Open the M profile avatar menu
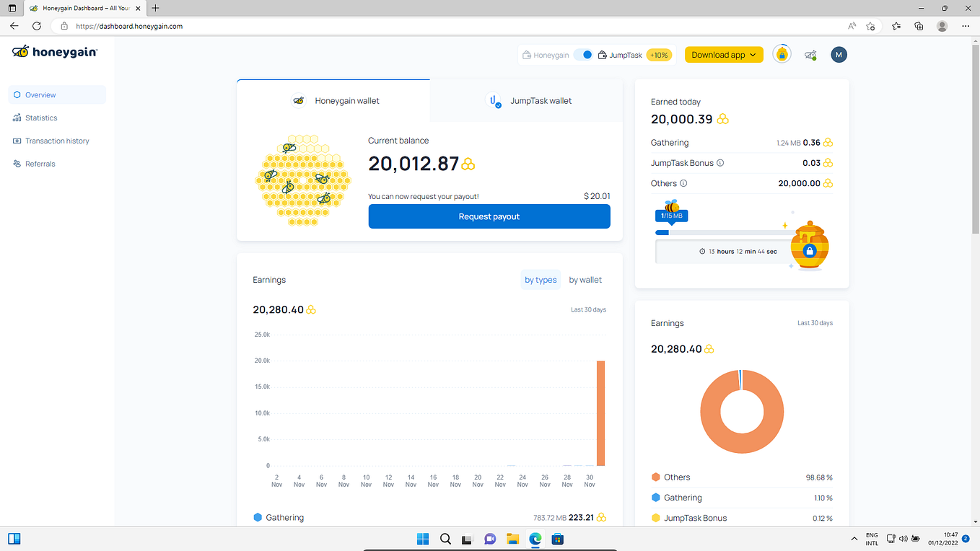980x551 pixels. 839,55
